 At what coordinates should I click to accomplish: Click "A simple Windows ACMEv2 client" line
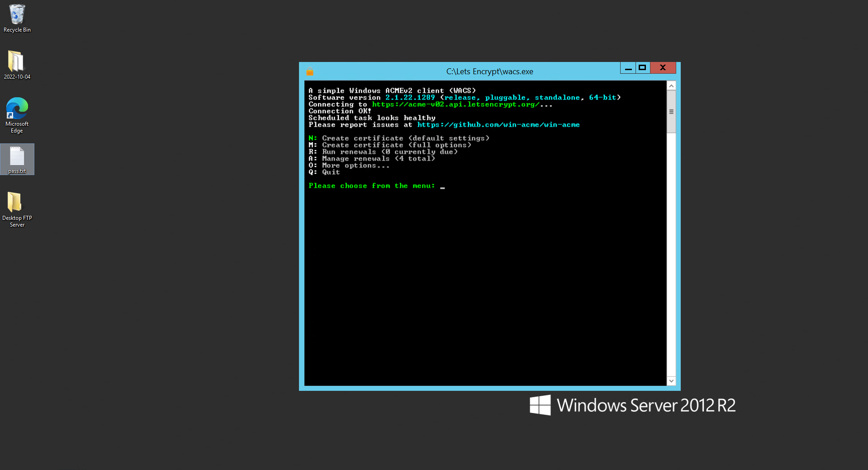click(x=392, y=91)
